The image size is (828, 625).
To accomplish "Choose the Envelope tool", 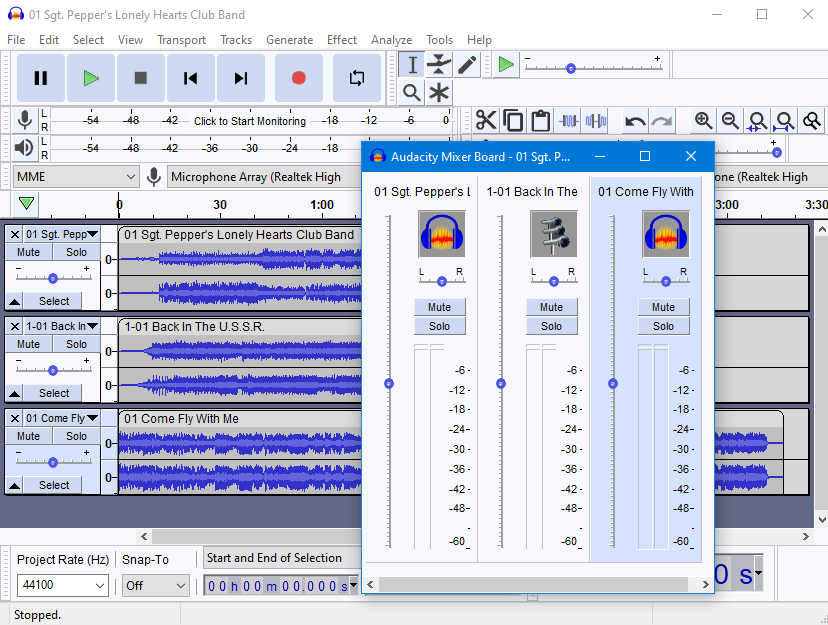I will pyautogui.click(x=439, y=65).
